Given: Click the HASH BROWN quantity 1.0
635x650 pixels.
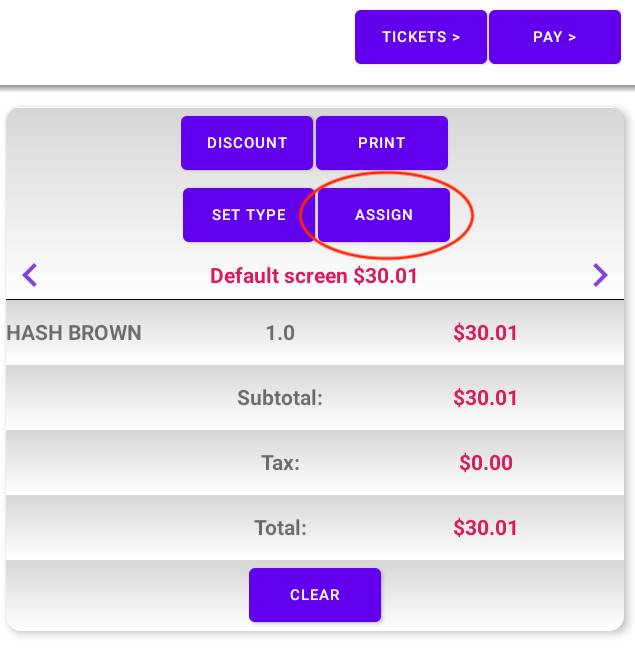Looking at the screenshot, I should pyautogui.click(x=280, y=333).
